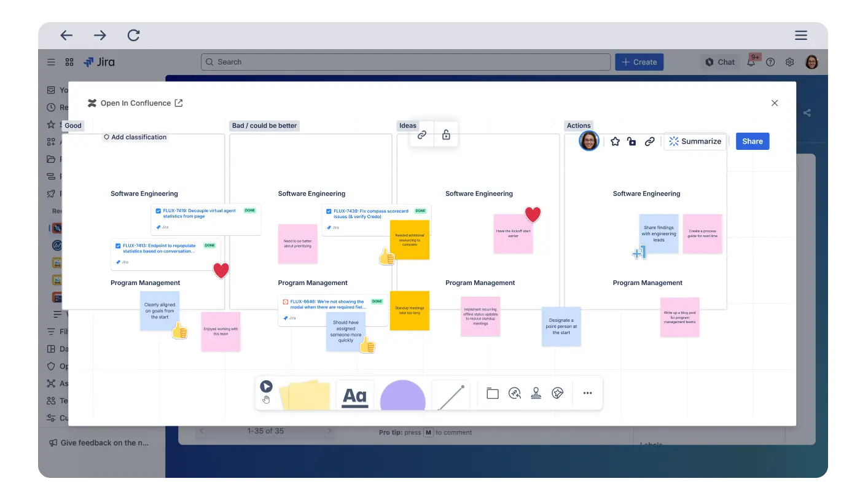Screen dimensions: 868x500
Task: Open the browser hamburger menu
Action: (800, 35)
